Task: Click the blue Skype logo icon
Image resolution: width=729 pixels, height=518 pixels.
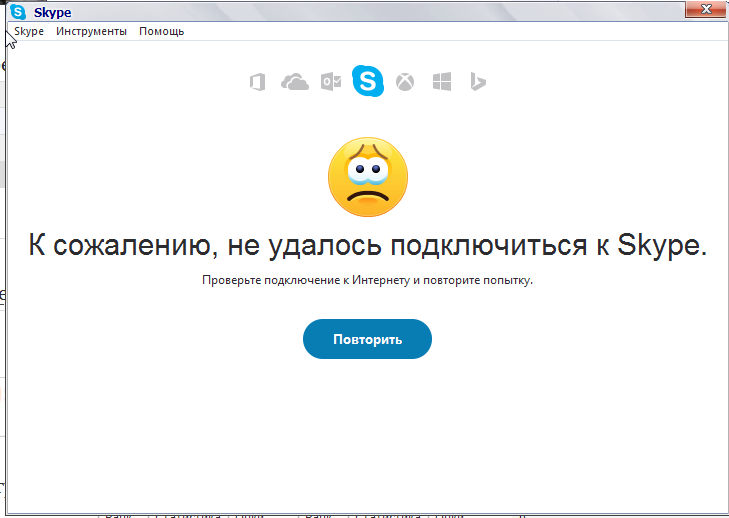Action: coord(368,81)
